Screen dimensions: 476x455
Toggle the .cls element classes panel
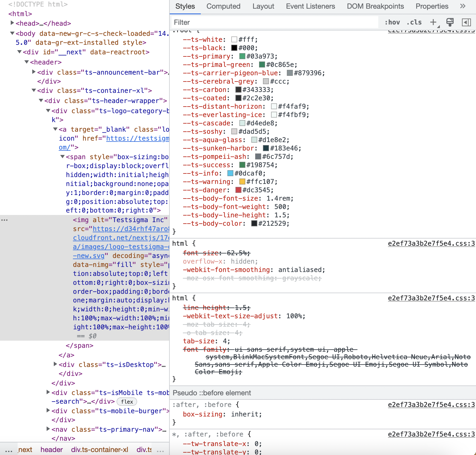tap(414, 22)
